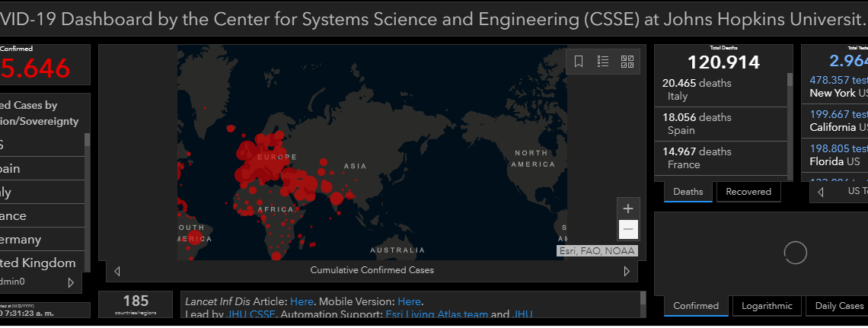Select United Kingdom in country list
The height and width of the screenshot is (328, 868).
pos(42,263)
